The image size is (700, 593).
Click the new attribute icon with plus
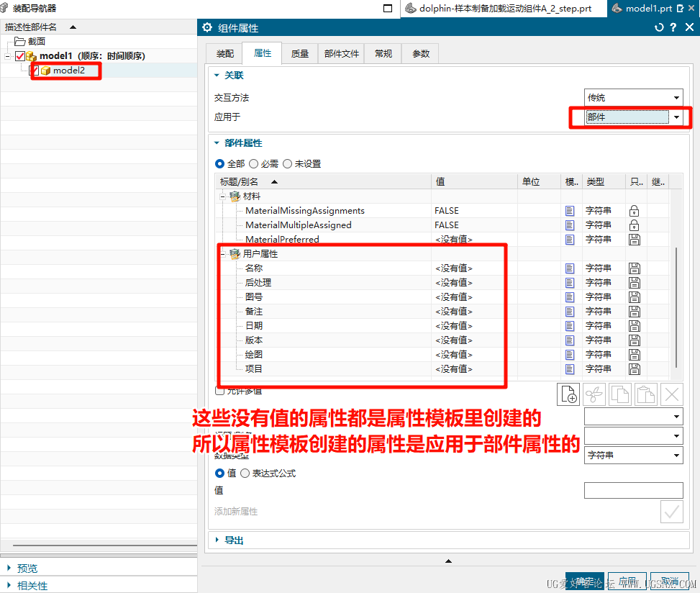click(x=568, y=394)
